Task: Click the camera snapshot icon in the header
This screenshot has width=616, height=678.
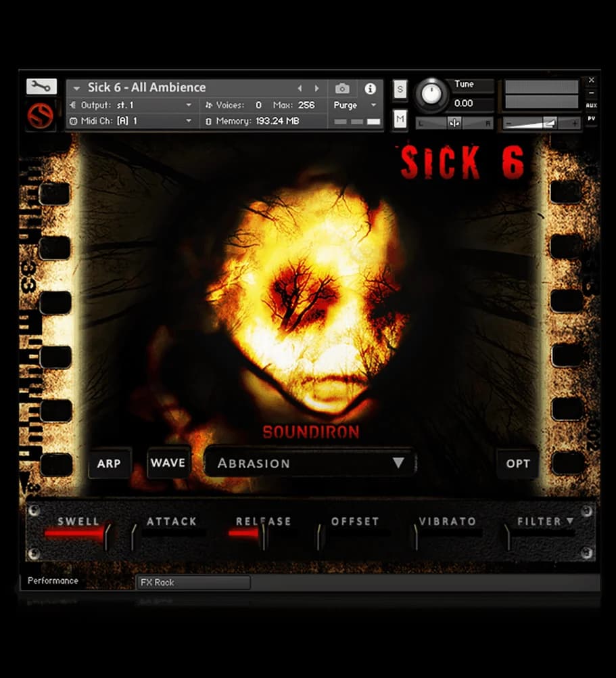Action: [x=342, y=89]
